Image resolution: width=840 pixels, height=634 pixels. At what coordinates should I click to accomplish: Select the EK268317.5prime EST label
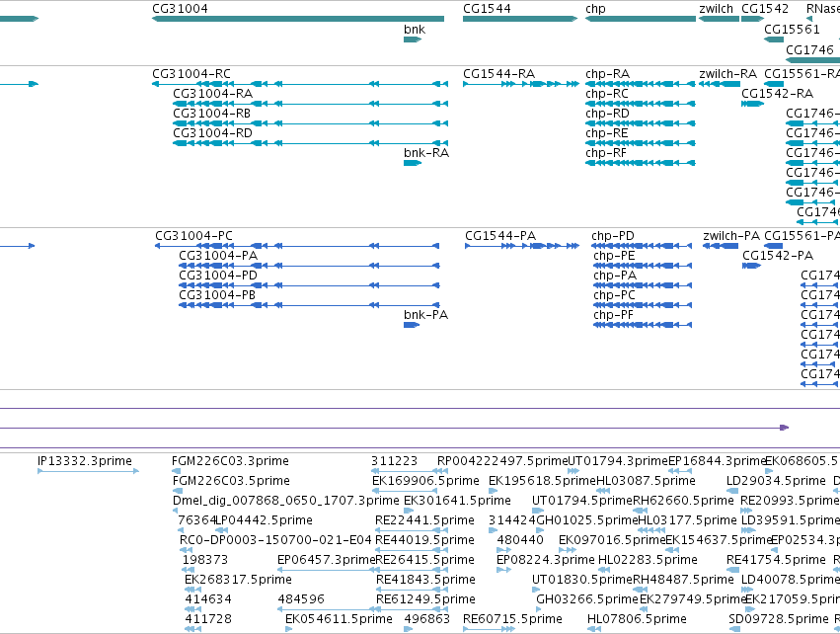pyautogui.click(x=239, y=580)
